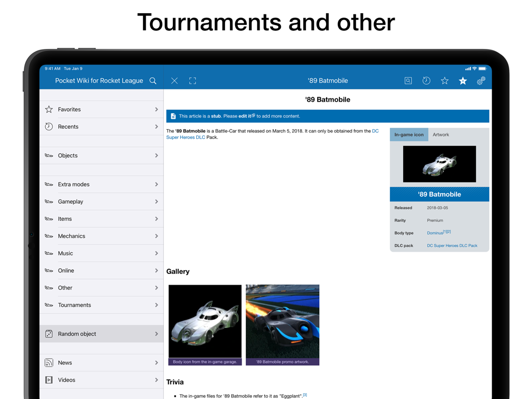Tap the dice icon for Random object

(49, 334)
